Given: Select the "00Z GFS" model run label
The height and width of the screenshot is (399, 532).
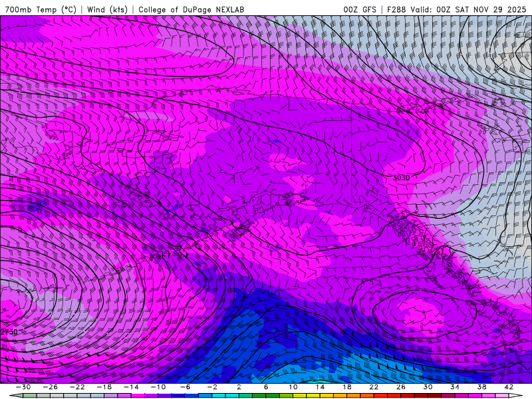Looking at the screenshot, I should coord(360,9).
